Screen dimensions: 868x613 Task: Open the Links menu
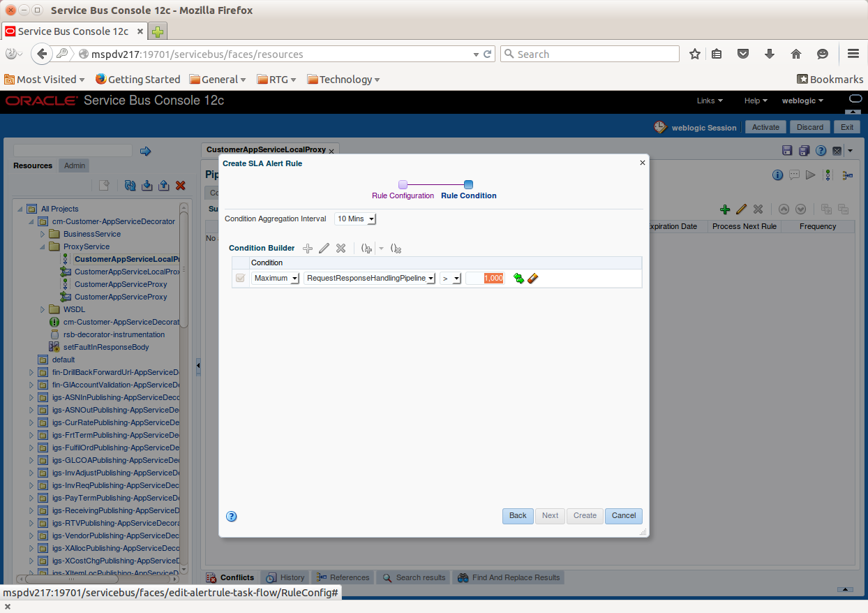pyautogui.click(x=710, y=101)
